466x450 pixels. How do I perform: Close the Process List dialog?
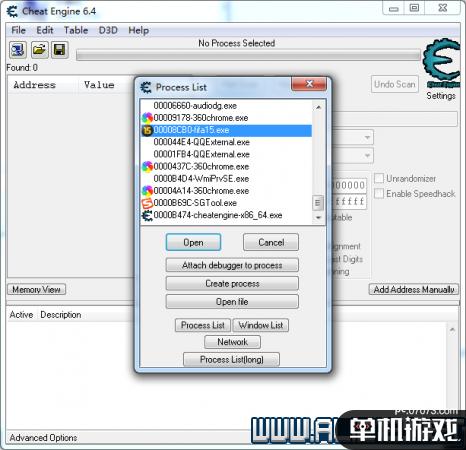click(x=309, y=84)
